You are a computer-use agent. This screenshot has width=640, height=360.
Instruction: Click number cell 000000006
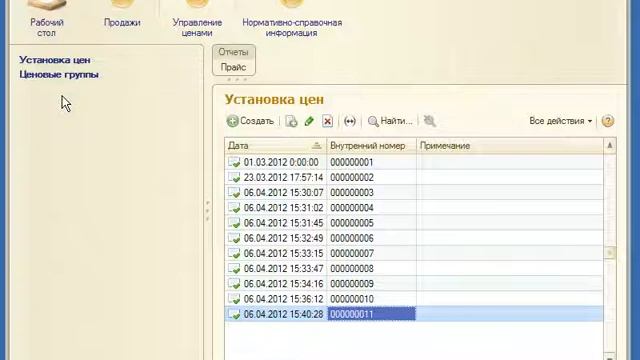tap(371, 238)
